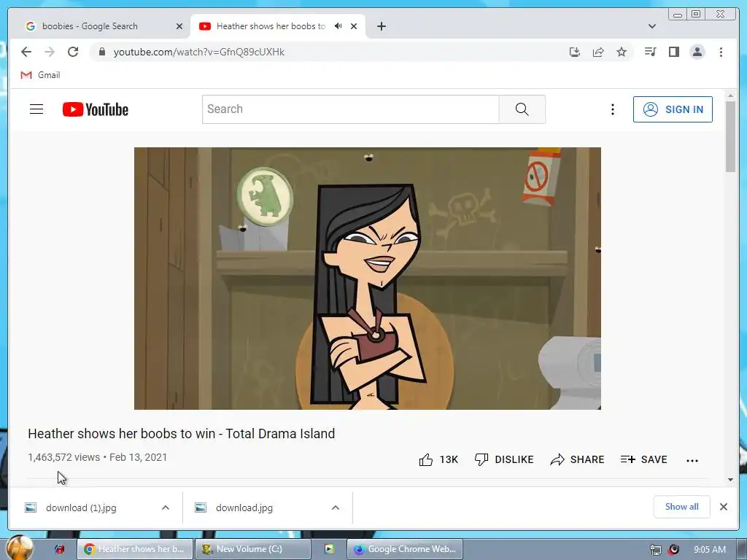The width and height of the screenshot is (747, 560).
Task: Open the download.jpg file
Action: pyautogui.click(x=244, y=507)
